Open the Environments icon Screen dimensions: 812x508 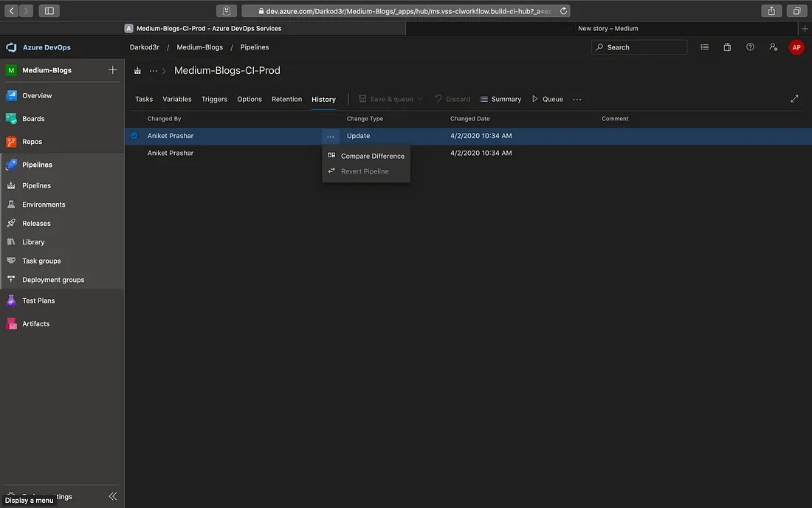11,205
